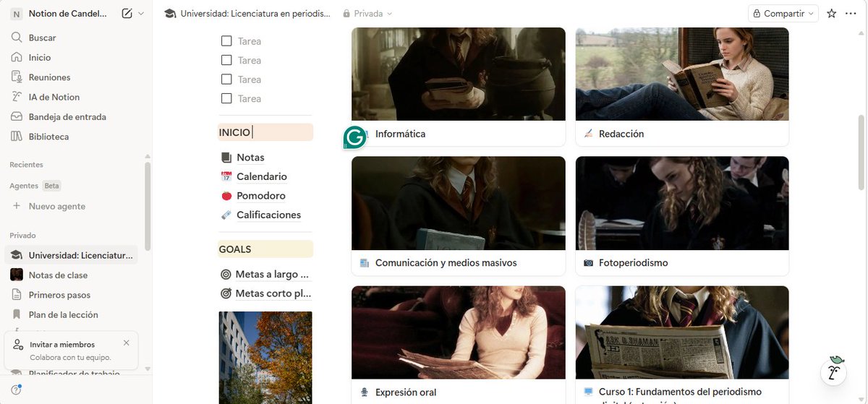Screen dimensions: 868x404
Task: Mark the page as favorite star
Action: (x=832, y=13)
